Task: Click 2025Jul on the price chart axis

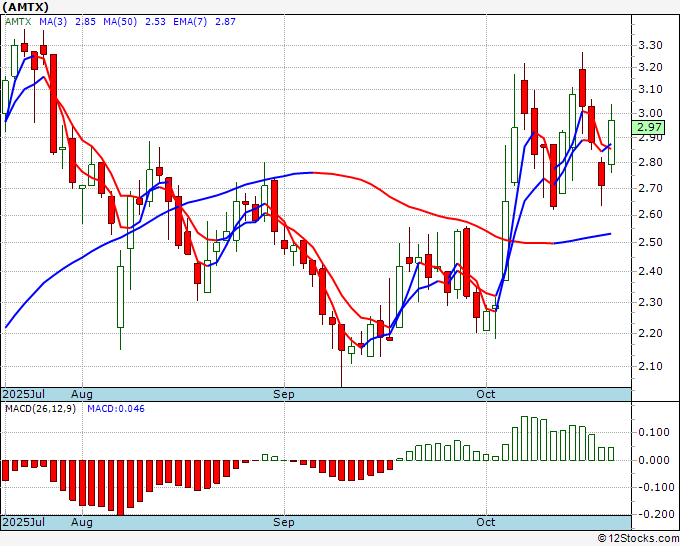Action: (x=24, y=394)
